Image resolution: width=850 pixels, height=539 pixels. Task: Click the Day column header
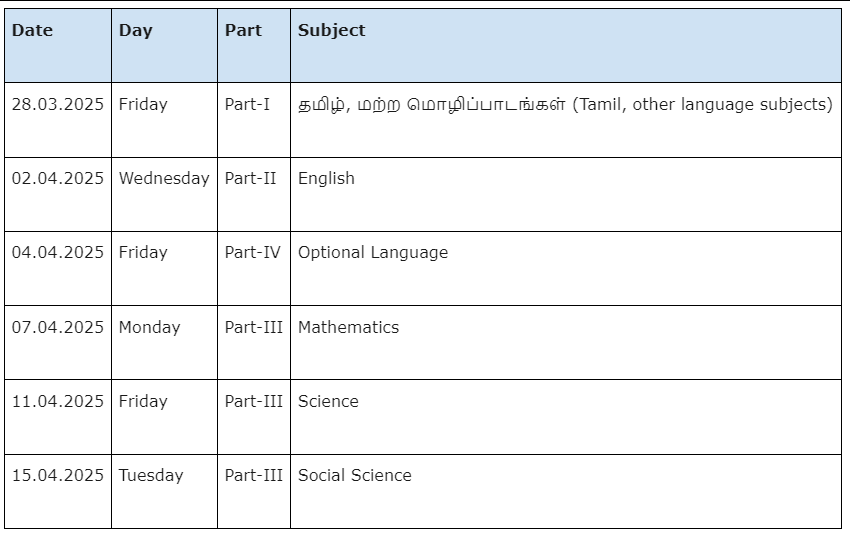(164, 46)
